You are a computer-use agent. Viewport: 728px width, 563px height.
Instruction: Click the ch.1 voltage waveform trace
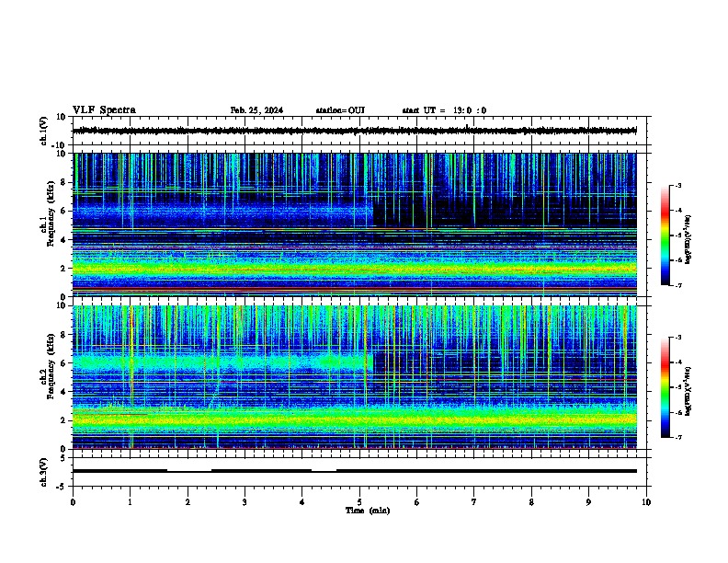[355, 131]
